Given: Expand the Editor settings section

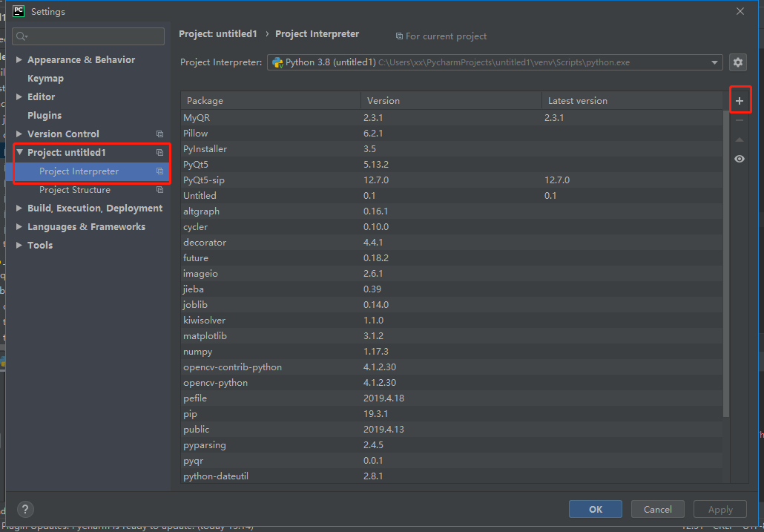Looking at the screenshot, I should click(x=19, y=97).
